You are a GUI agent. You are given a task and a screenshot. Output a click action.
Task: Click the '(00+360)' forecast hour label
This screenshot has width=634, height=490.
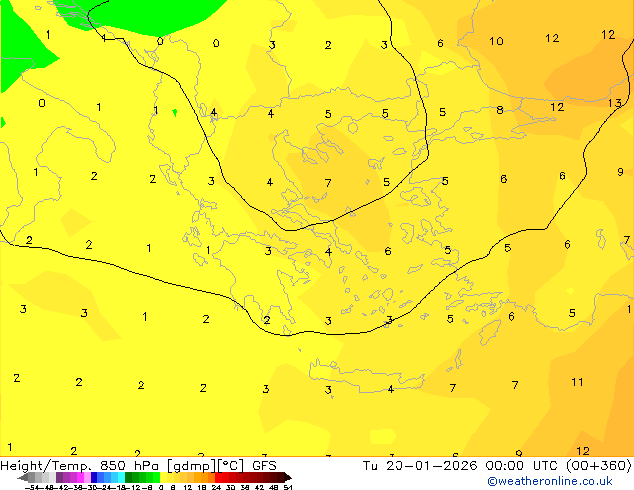coord(598,466)
